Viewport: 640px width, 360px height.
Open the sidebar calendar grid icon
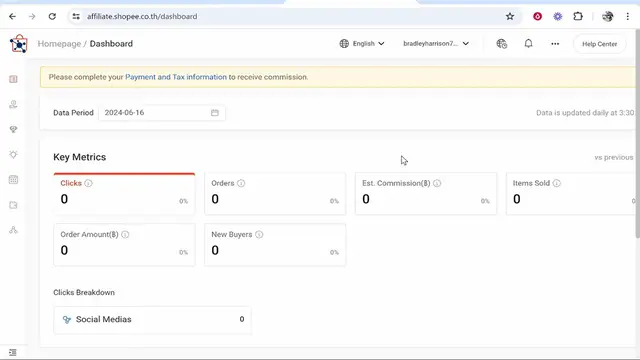(x=13, y=180)
